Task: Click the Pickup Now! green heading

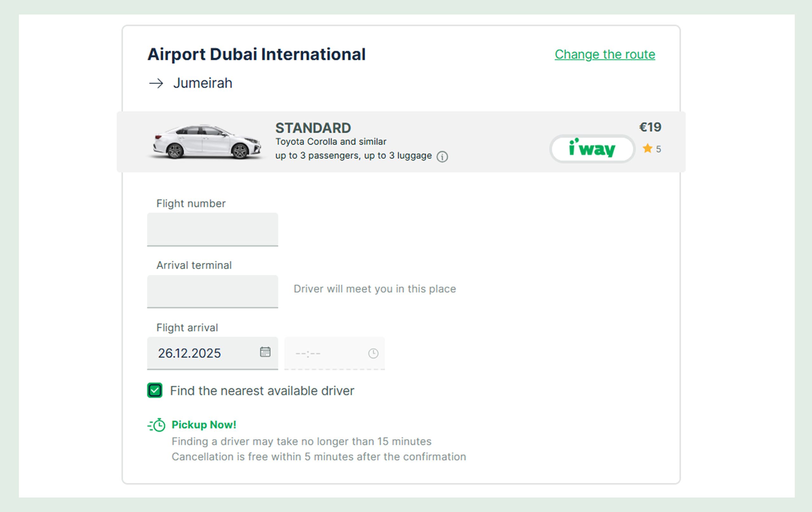Action: click(x=204, y=425)
